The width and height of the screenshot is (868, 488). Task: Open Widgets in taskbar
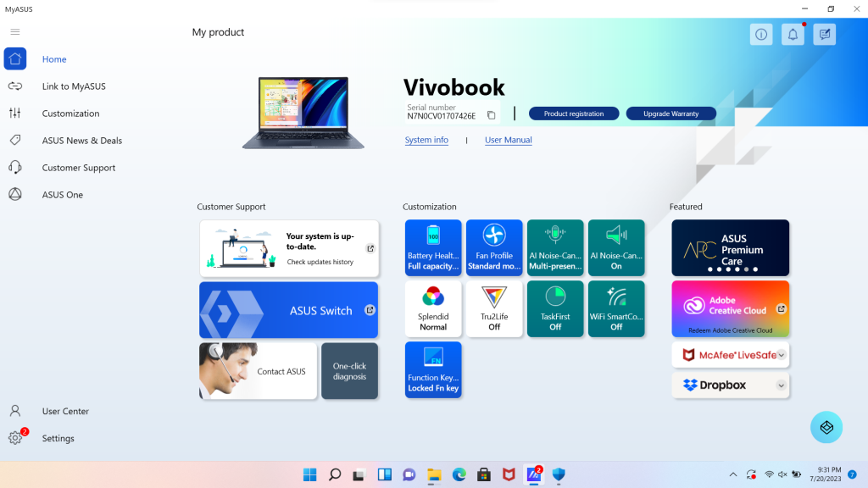point(384,474)
